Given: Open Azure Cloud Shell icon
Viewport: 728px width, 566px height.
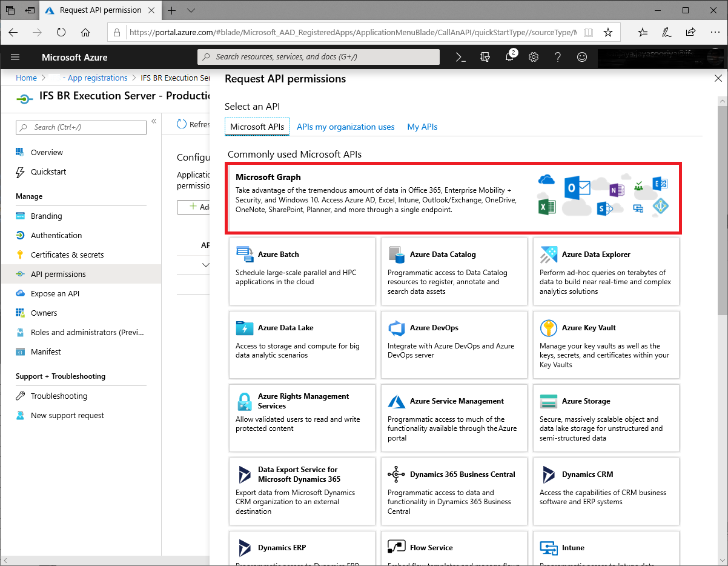Looking at the screenshot, I should [x=460, y=57].
